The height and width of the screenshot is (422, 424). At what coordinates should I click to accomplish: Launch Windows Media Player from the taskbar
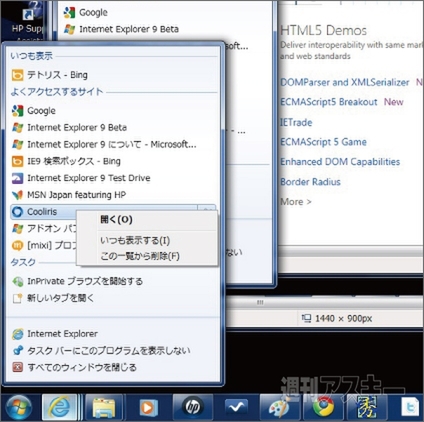[x=148, y=407]
